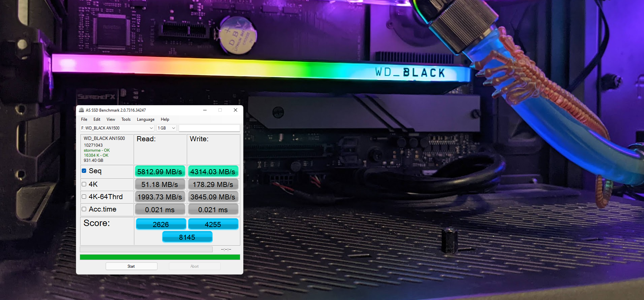Enable the 4K test checkbox
This screenshot has height=300, width=644.
point(84,184)
